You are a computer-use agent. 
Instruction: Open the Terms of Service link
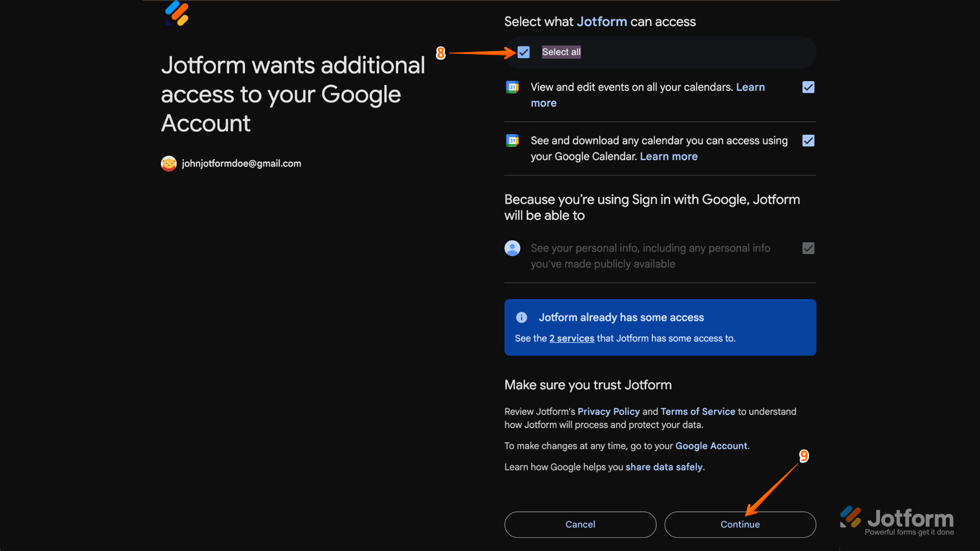(x=697, y=411)
